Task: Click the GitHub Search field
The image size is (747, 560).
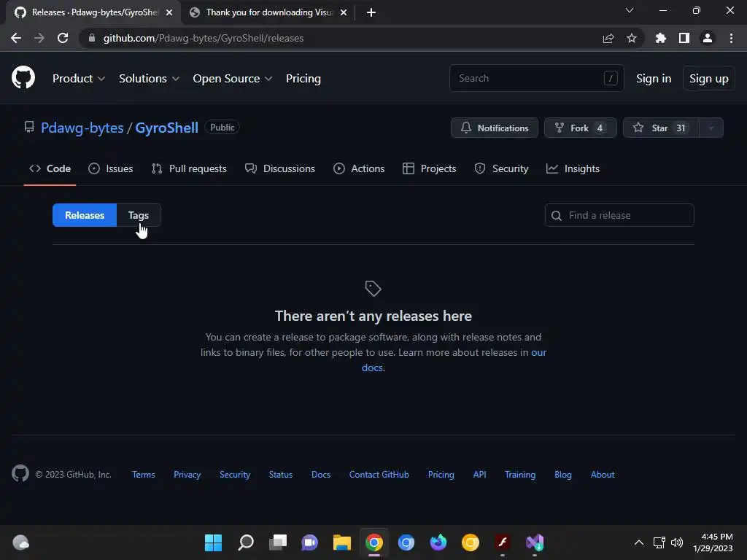Action: [x=536, y=78]
